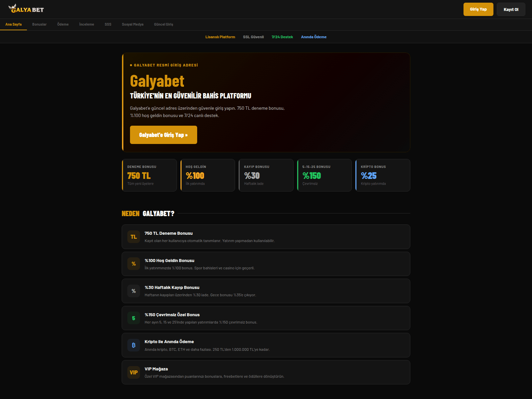Click the green 5 icon for Çevrimsiz bonus
The width and height of the screenshot is (532, 399).
tap(134, 318)
